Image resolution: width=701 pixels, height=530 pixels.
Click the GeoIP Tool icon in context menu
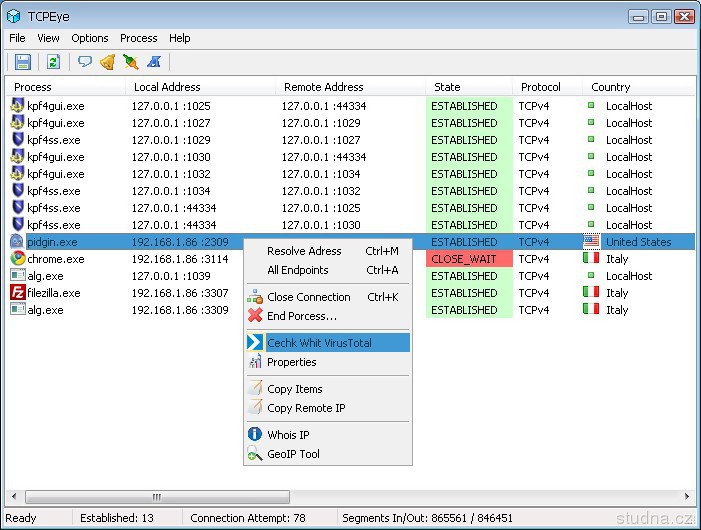pos(255,454)
